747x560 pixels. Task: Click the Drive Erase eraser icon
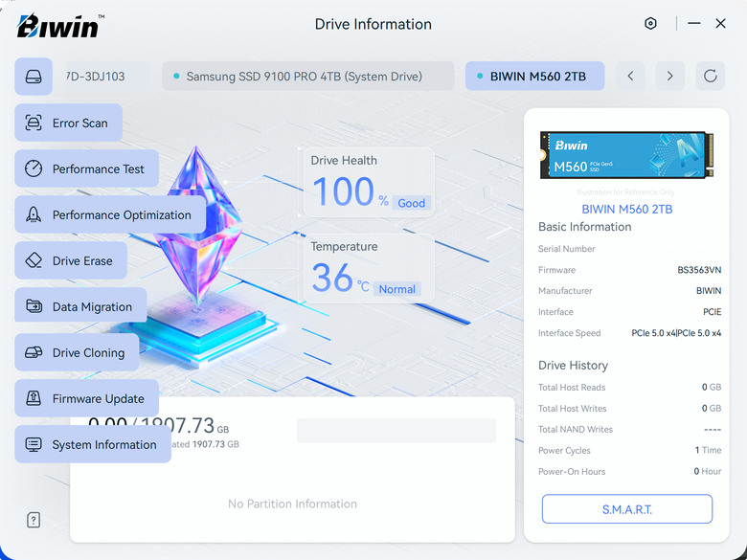click(x=34, y=260)
